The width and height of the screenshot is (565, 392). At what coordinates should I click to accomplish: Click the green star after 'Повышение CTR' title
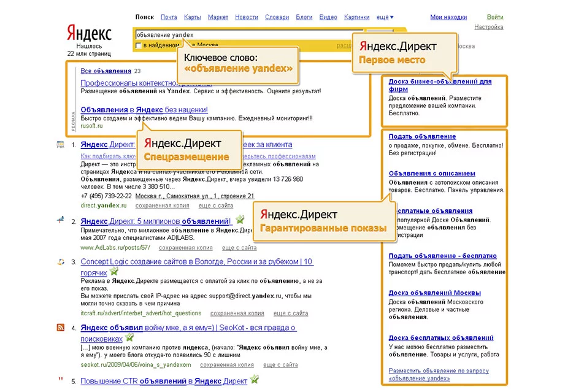[255, 379]
